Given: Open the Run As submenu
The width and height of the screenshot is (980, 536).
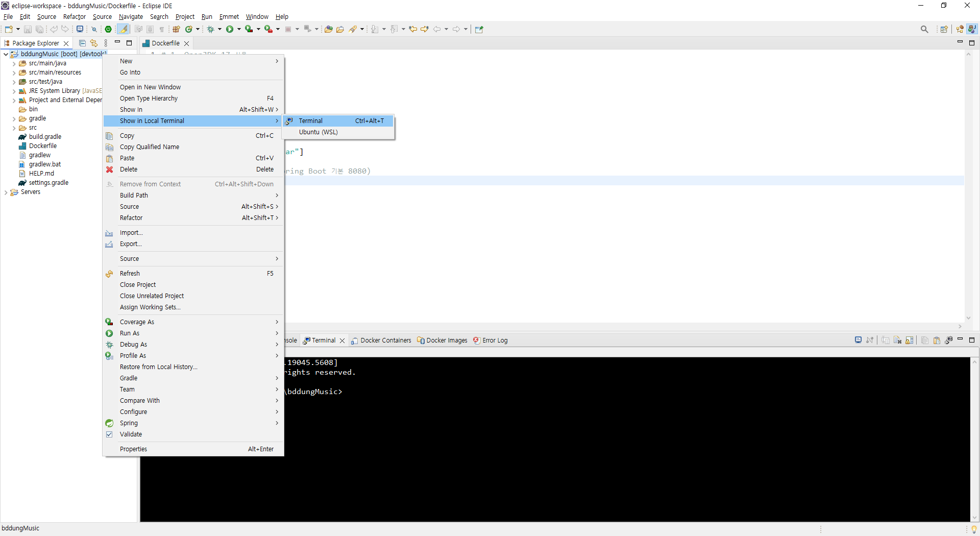Looking at the screenshot, I should pos(193,333).
